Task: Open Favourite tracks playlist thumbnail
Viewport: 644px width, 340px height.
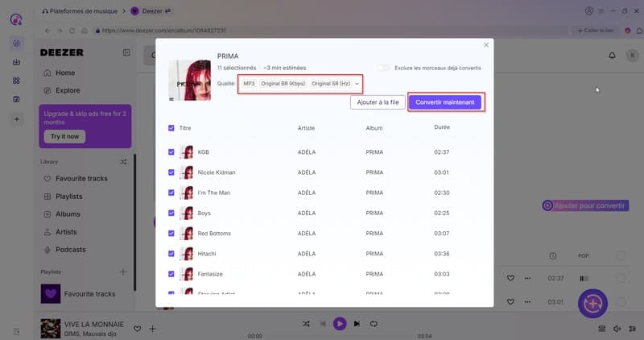Action: (51, 293)
